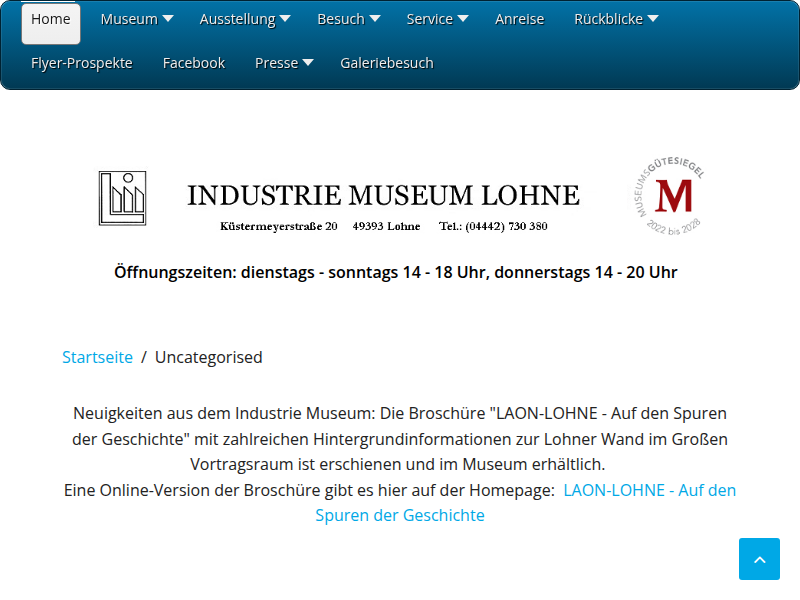Click the Öffnungszeiten opening hours heading
The image size is (800, 600).
(396, 272)
